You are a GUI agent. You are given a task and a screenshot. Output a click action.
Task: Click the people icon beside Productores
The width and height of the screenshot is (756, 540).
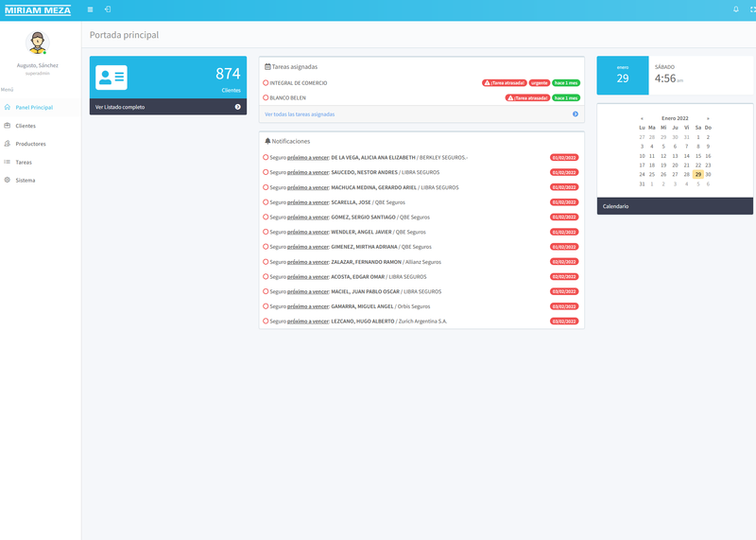pyautogui.click(x=8, y=144)
